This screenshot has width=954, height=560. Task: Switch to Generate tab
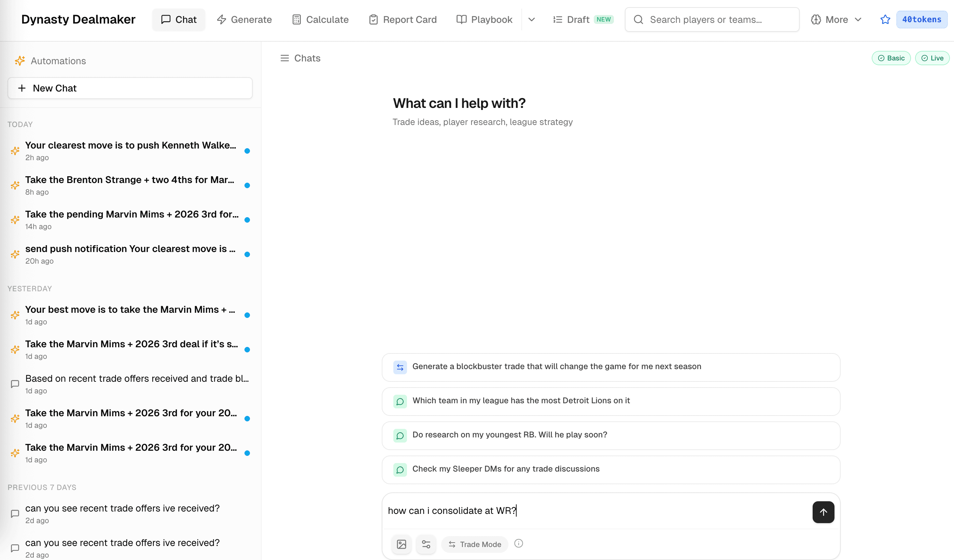[244, 19]
